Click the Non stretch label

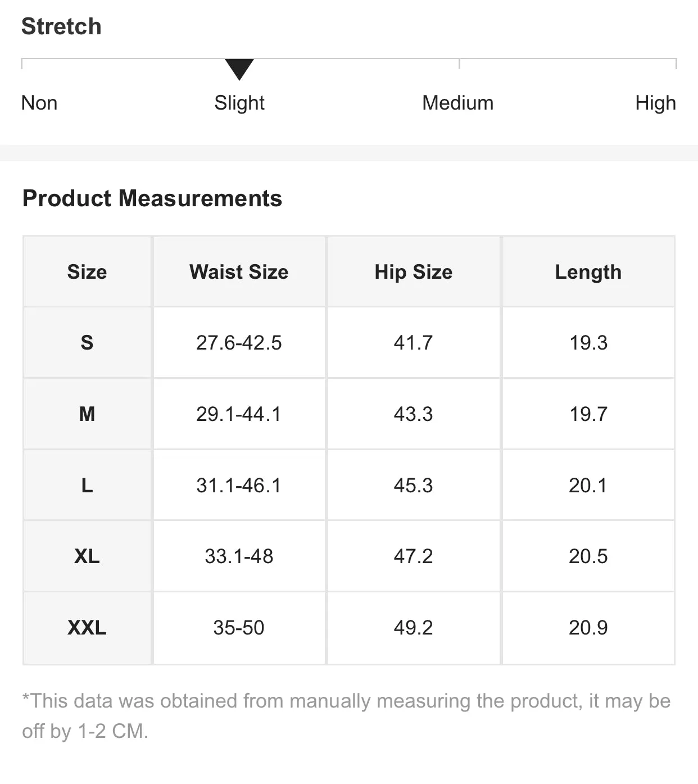point(39,103)
